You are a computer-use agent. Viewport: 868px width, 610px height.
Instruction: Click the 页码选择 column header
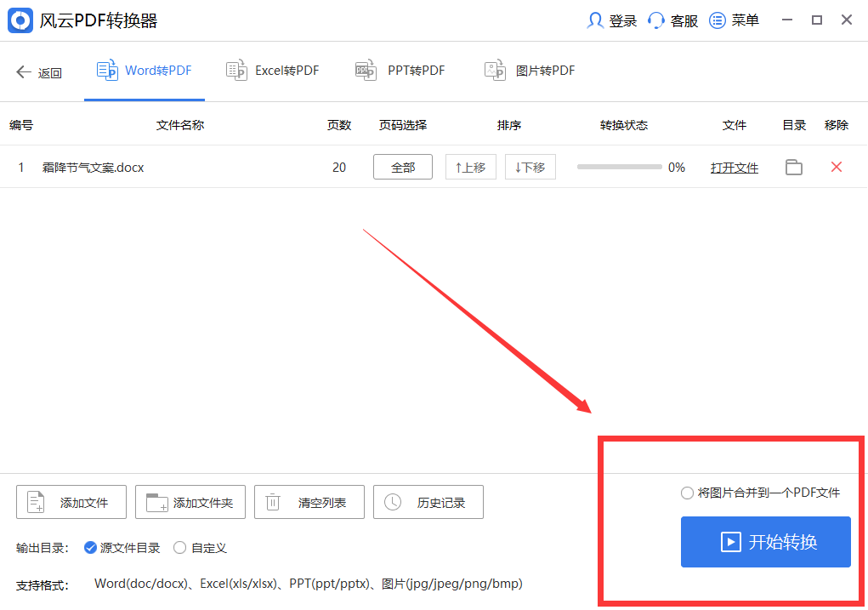click(x=403, y=125)
